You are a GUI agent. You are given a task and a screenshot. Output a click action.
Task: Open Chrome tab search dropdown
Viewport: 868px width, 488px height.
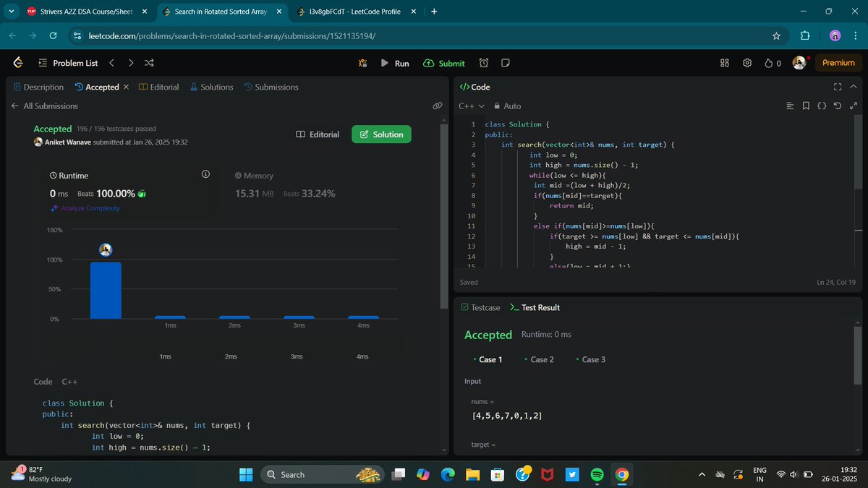11,12
